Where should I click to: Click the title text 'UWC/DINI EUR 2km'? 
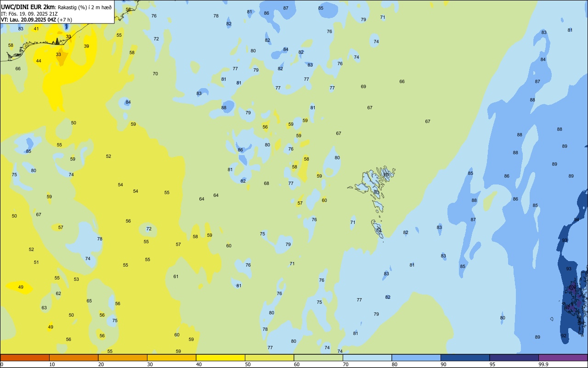[28, 7]
